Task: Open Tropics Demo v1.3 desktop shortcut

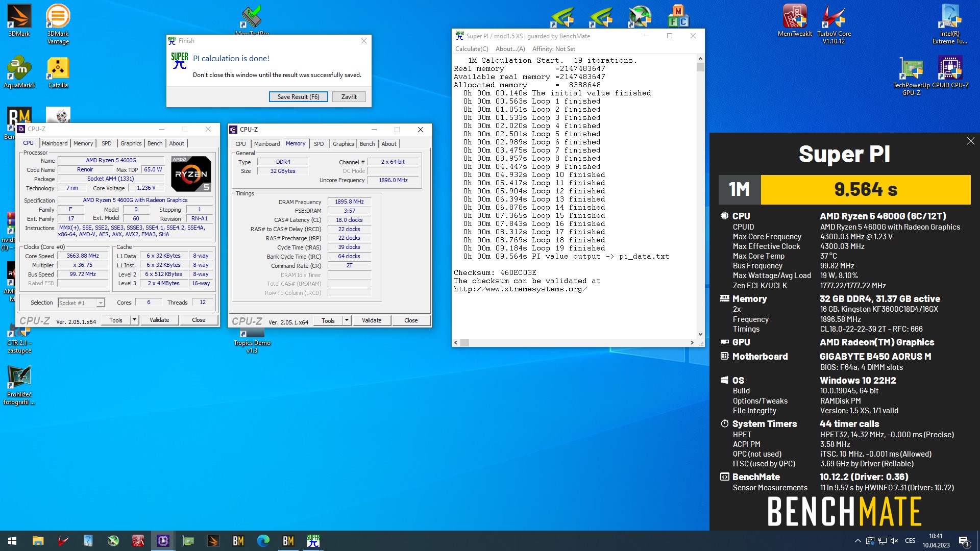Action: [x=252, y=342]
